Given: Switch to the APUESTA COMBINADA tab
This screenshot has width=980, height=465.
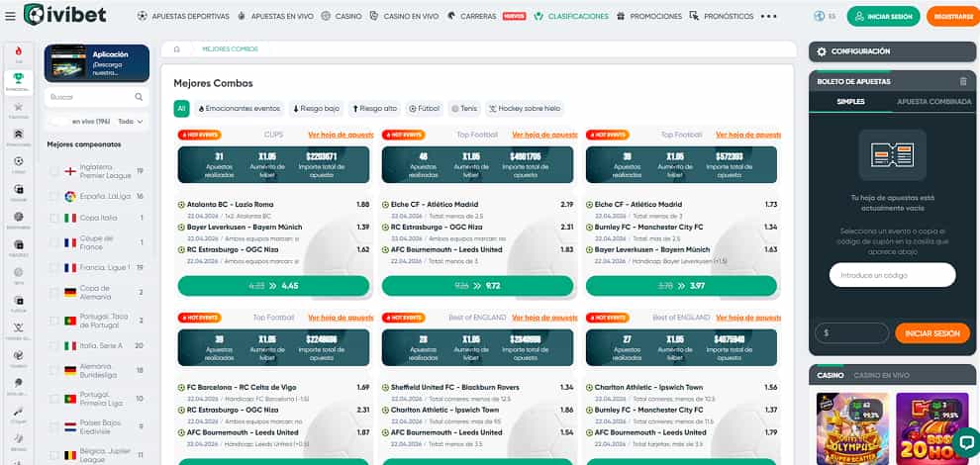Looking at the screenshot, I should pos(934,102).
